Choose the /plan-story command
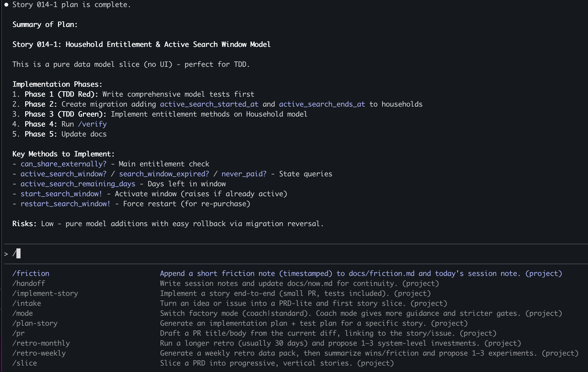 (35, 323)
